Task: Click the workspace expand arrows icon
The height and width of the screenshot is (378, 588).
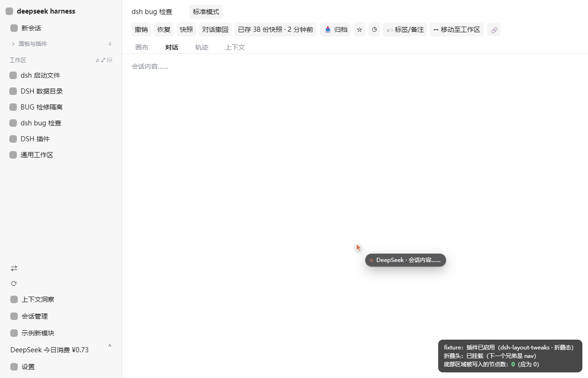Action: point(103,60)
